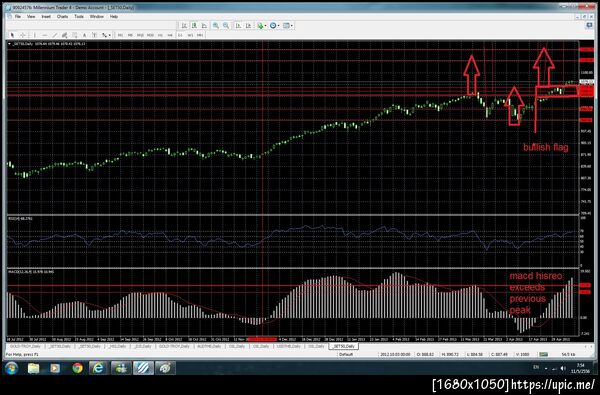Open the Insert menu
The height and width of the screenshot is (395, 600).
tap(46, 17)
